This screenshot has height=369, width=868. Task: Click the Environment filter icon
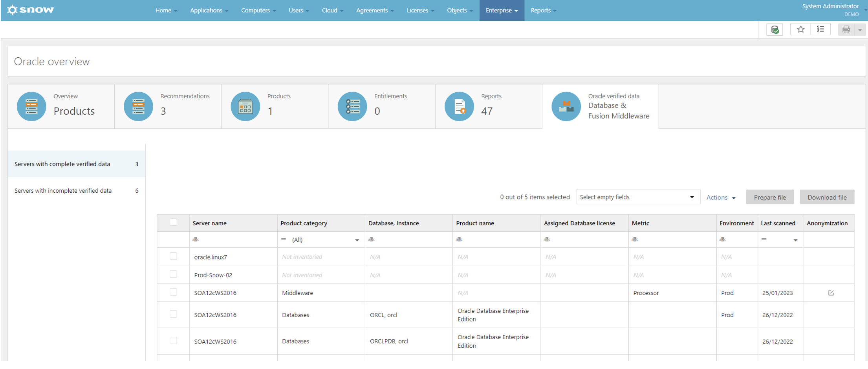coord(723,239)
